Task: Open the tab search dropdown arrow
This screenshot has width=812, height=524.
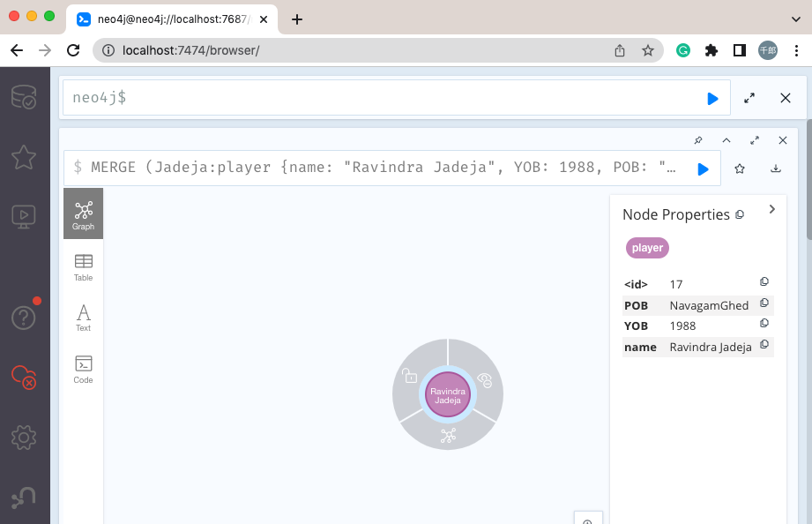Action: [796, 19]
